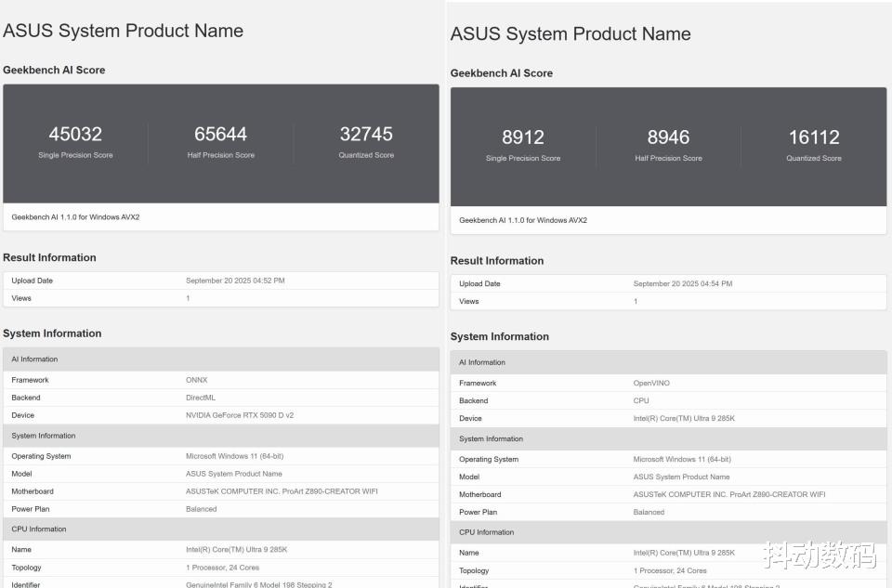Select the ONNX framework value
This screenshot has height=588, width=892.
tap(197, 380)
